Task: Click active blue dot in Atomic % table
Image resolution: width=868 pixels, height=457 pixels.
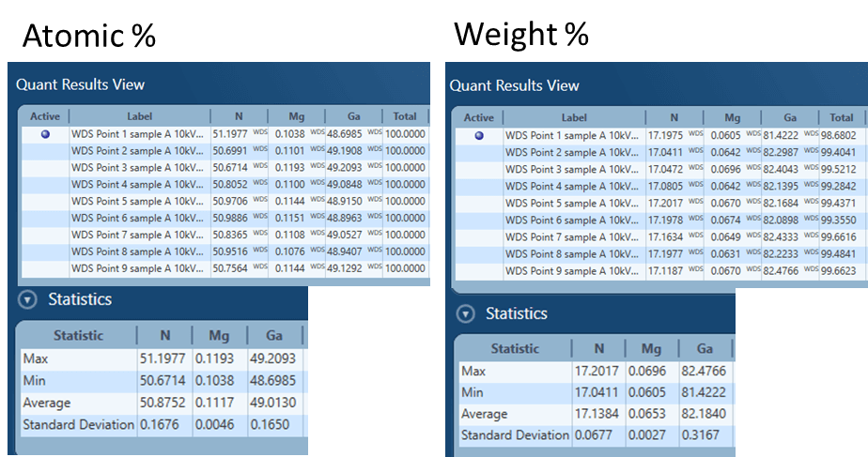Action: [x=44, y=134]
